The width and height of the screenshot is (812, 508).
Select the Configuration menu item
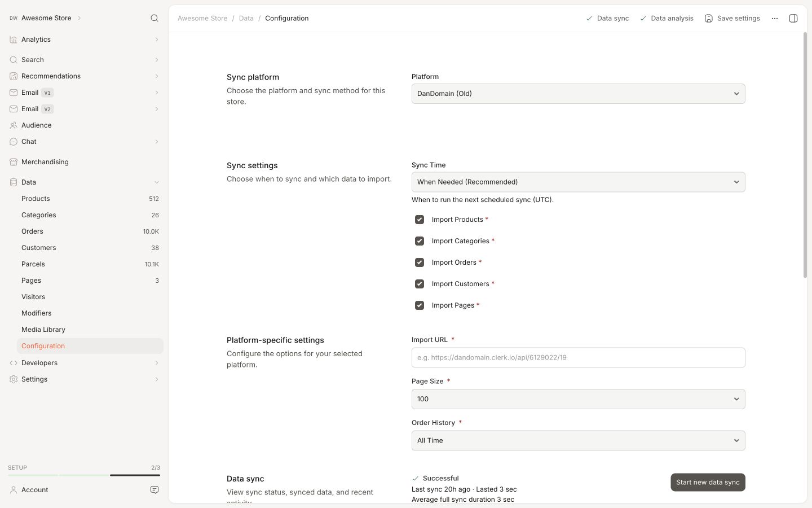(90, 346)
